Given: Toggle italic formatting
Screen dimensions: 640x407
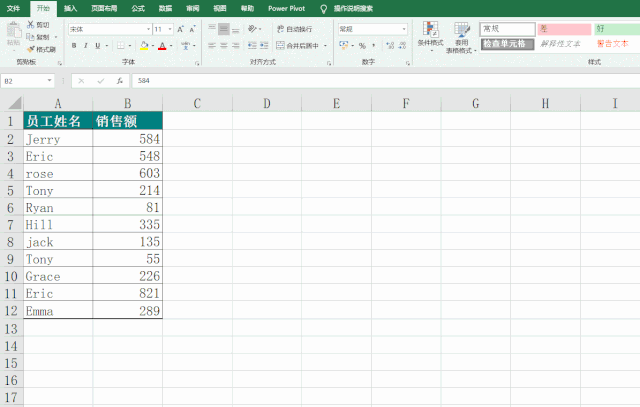Looking at the screenshot, I should 86,46.
